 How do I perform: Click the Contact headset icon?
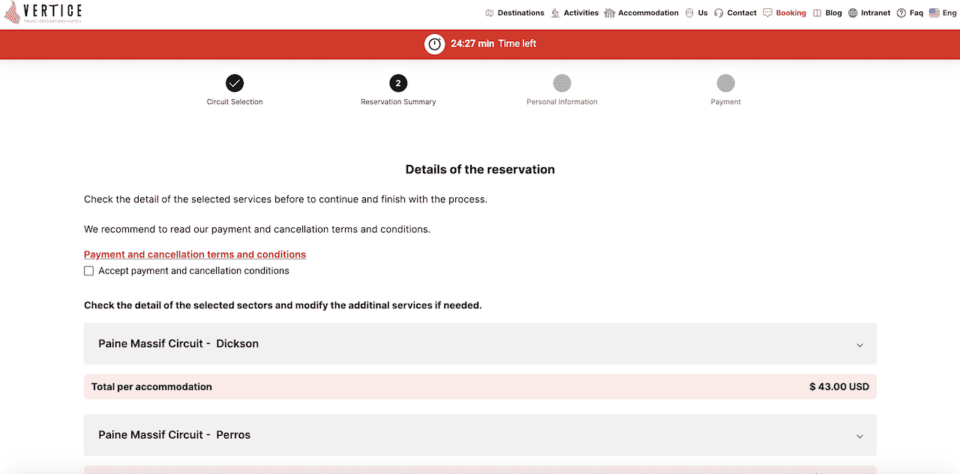point(719,13)
